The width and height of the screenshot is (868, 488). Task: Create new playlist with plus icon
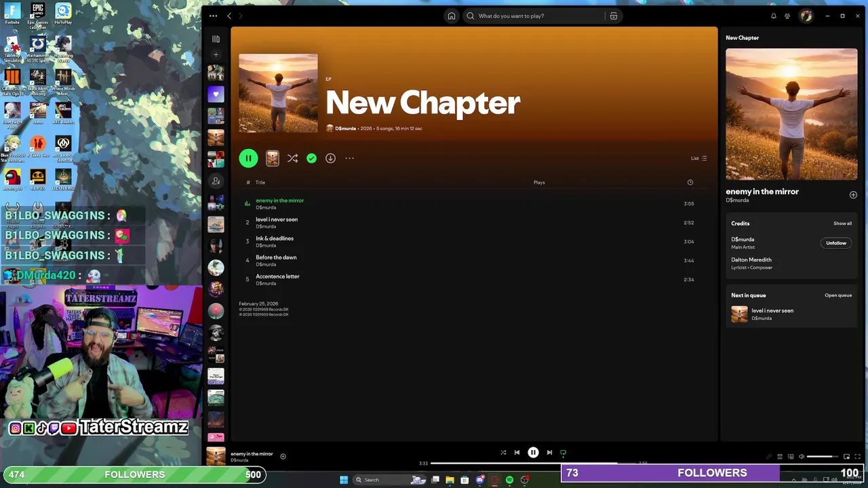point(216,54)
